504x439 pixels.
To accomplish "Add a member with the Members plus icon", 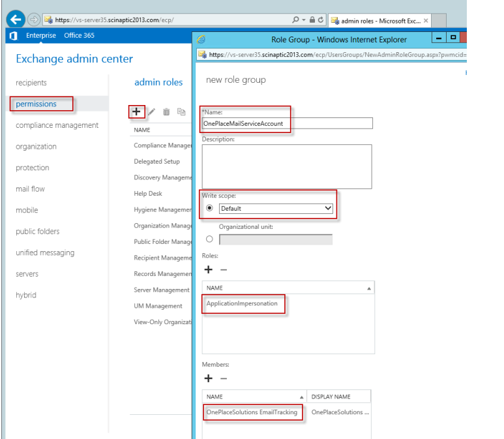I will 209,378.
